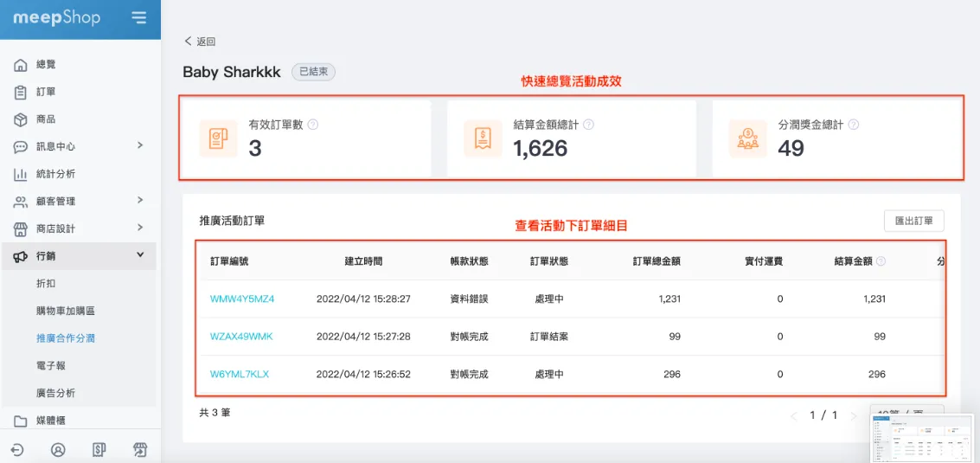Open the billing dollar icon

[99, 449]
